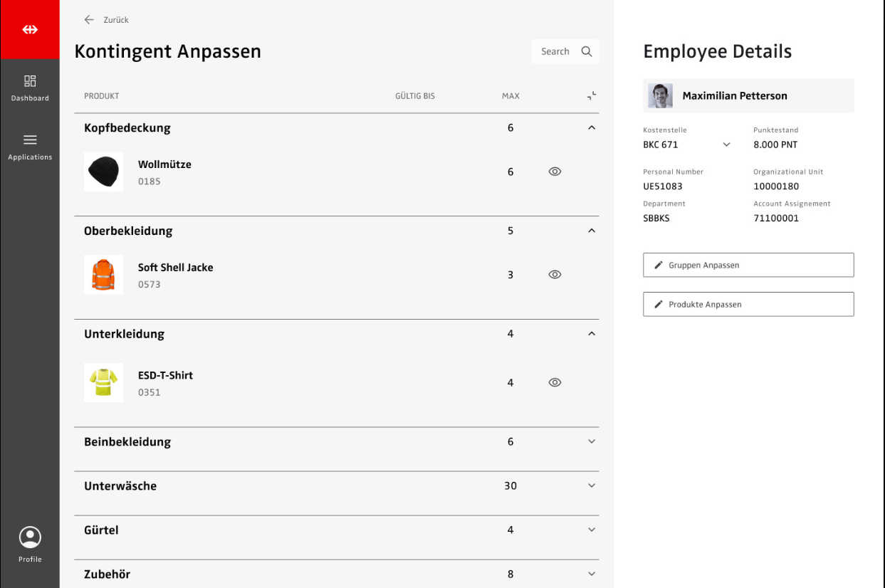The width and height of the screenshot is (885, 588).
Task: Click the search magnifier icon
Action: click(587, 51)
